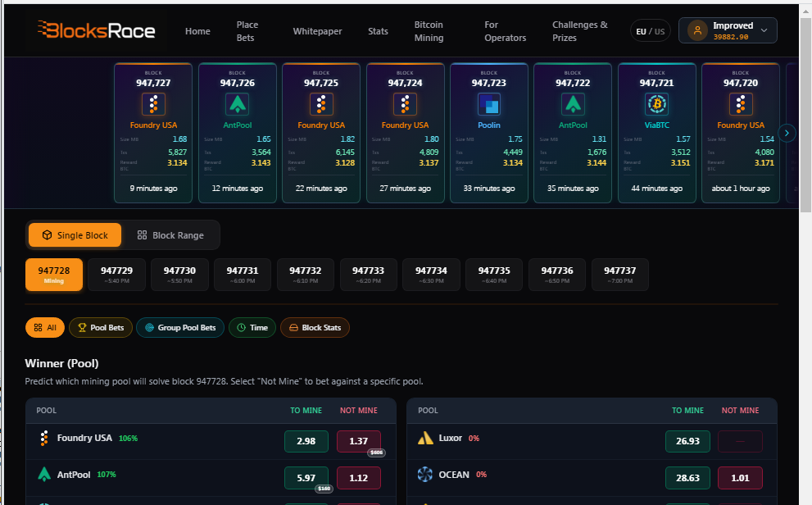Click the ViaBTC icon in block 947,721
Screen dimensions: 812x505
(656, 104)
